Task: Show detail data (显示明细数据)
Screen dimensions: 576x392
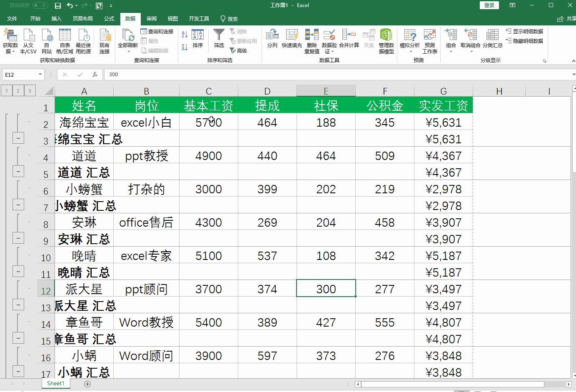Action: (x=524, y=31)
